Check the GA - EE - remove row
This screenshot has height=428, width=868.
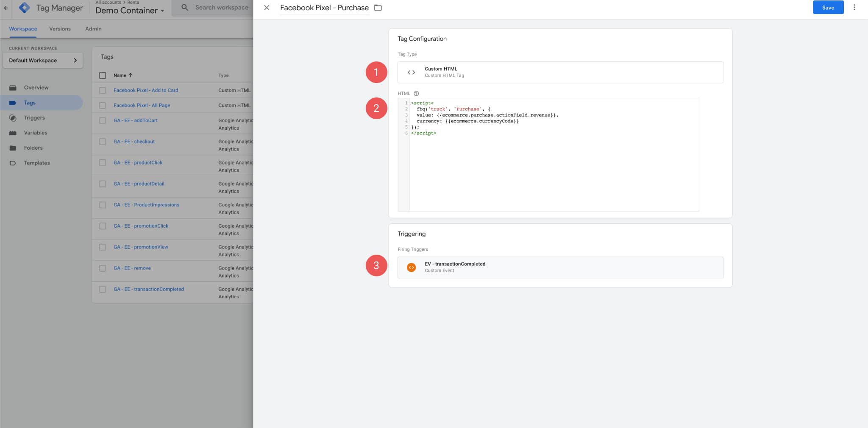point(103,268)
